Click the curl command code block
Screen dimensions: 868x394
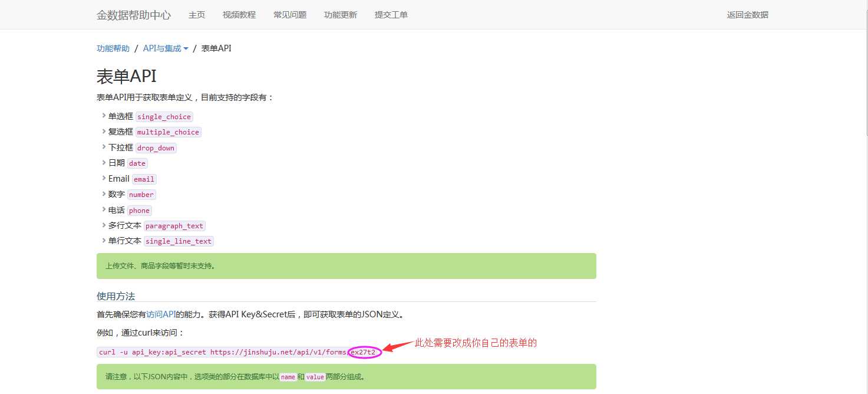[239, 352]
